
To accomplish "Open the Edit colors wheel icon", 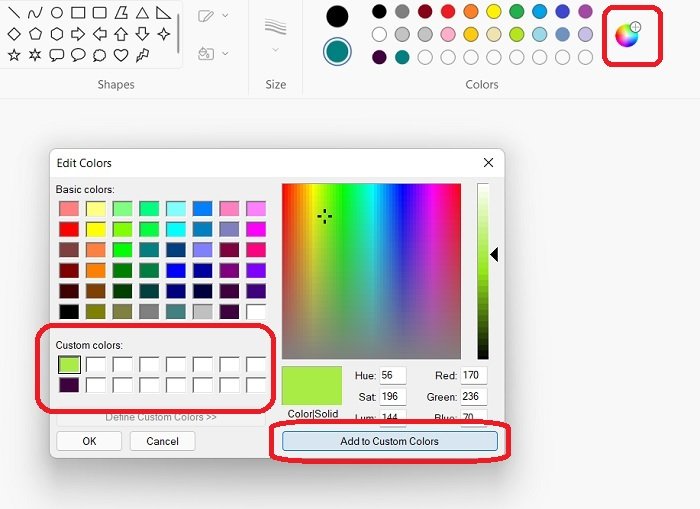I will (628, 34).
